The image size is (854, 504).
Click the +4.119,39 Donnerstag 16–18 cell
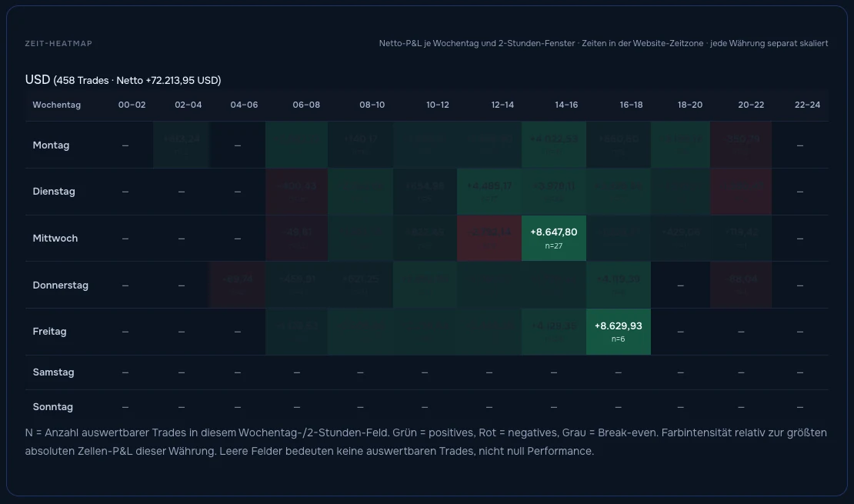(x=618, y=285)
